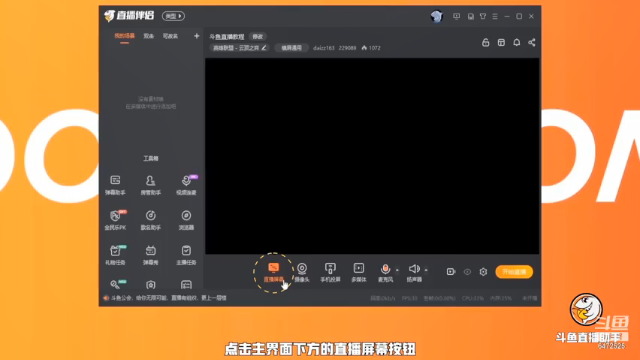Viewport: 640px width, 360px height.
Task: Edit the 英雄联盟 - 云顶之弈 category tag
Action: click(239, 48)
